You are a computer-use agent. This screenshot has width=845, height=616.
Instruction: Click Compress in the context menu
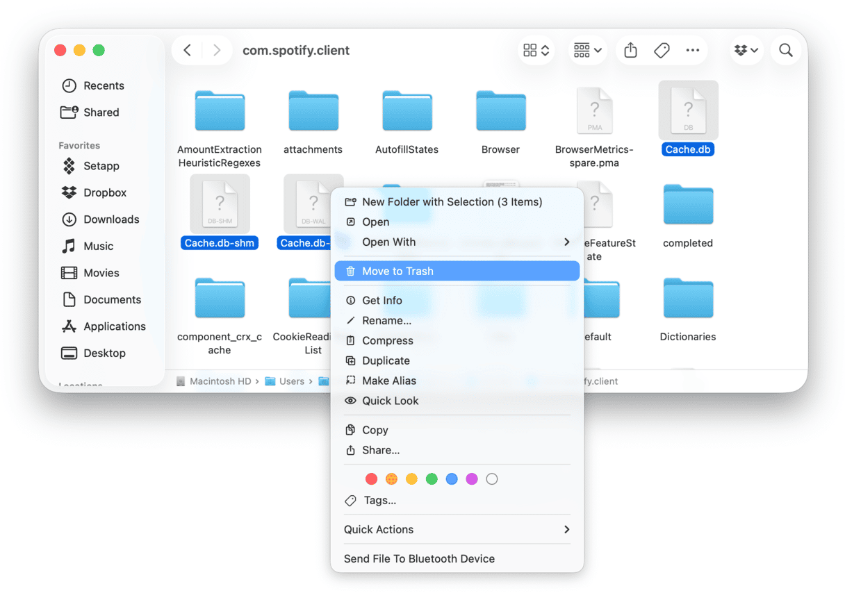pos(388,340)
